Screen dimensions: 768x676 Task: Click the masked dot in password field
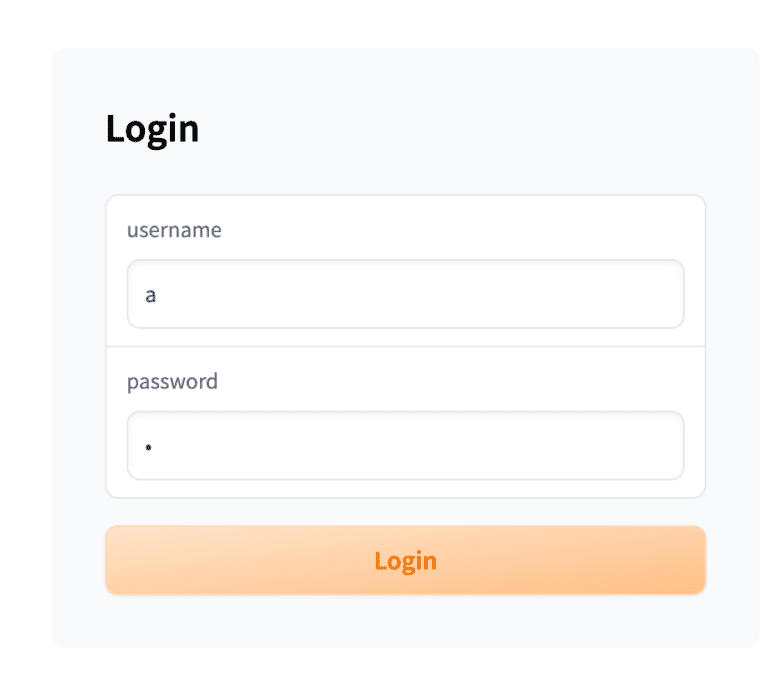coord(148,447)
